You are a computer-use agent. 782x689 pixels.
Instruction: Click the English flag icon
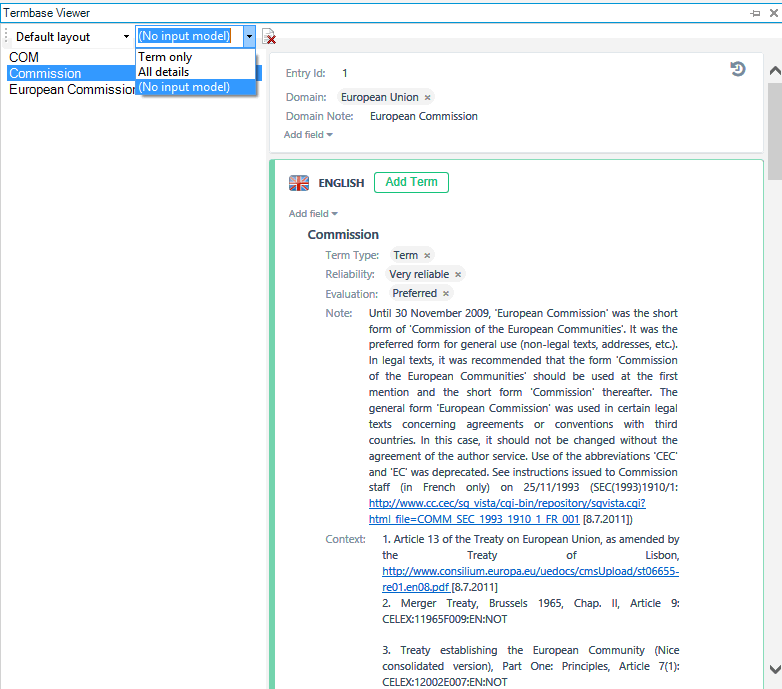[x=299, y=183]
